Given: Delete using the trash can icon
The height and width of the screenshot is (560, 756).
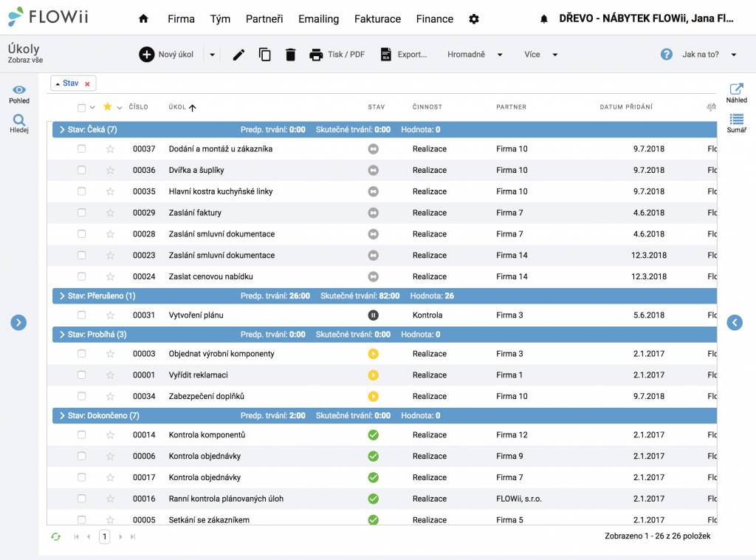Looking at the screenshot, I should pyautogui.click(x=290, y=55).
